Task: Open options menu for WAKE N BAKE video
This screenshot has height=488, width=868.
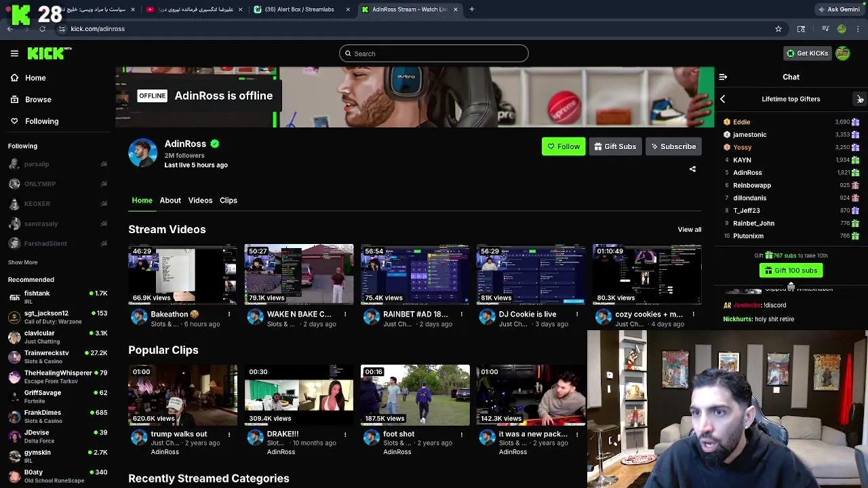Action: click(345, 314)
